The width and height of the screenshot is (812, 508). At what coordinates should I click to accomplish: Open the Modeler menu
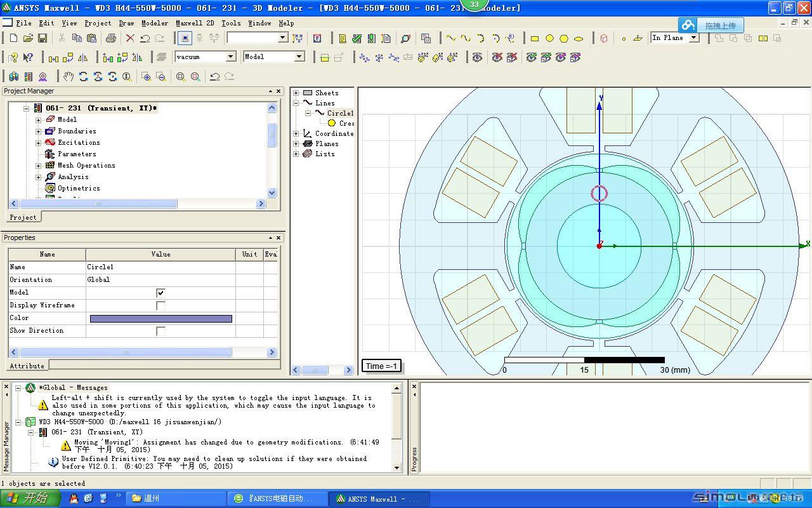(x=155, y=23)
